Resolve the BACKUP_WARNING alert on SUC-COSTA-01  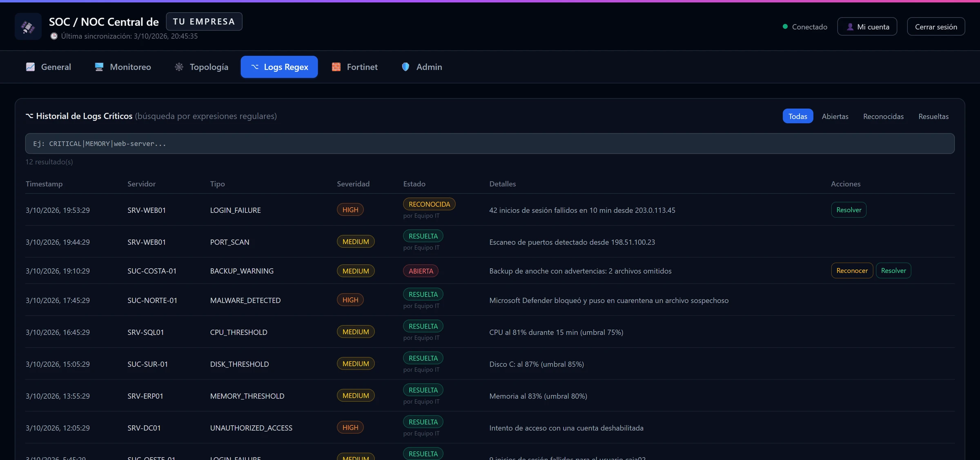[x=893, y=271]
